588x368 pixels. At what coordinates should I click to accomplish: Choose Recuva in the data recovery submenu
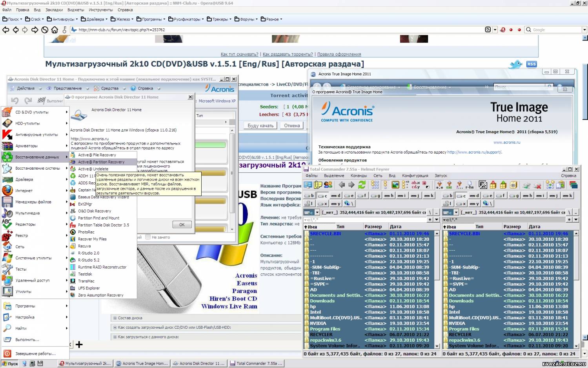pos(84,246)
